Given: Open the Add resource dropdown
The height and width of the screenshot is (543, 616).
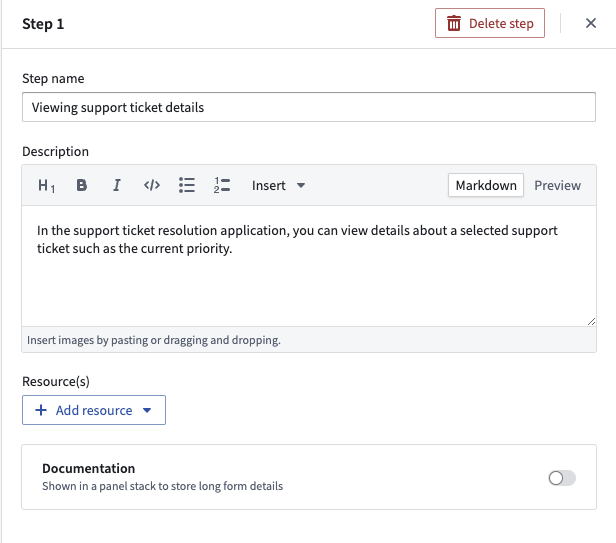Looking at the screenshot, I should [94, 410].
